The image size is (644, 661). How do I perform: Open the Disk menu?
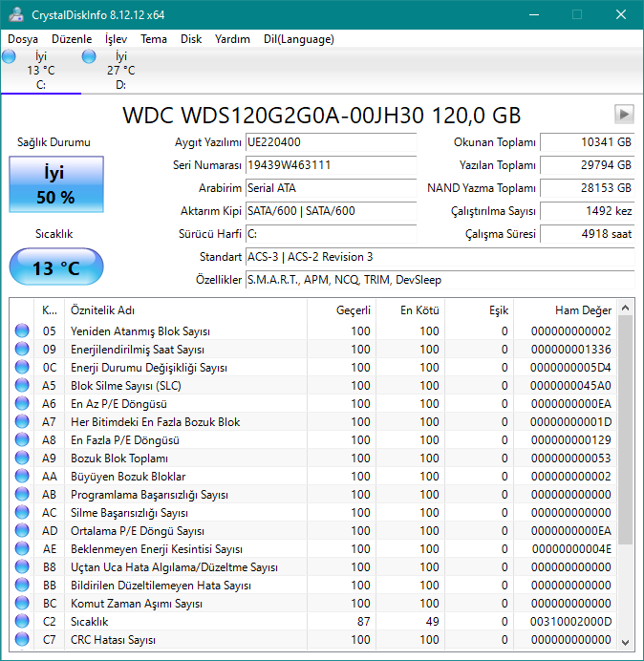(x=191, y=39)
